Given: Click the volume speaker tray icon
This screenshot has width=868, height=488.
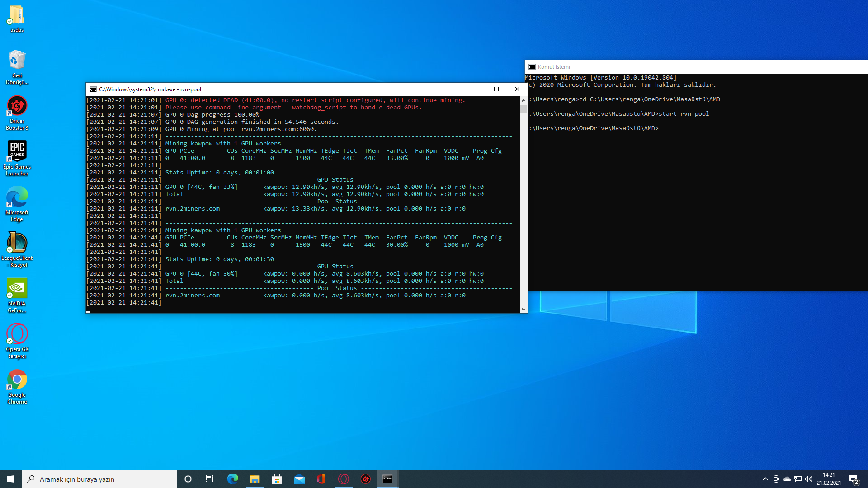Looking at the screenshot, I should [x=809, y=479].
